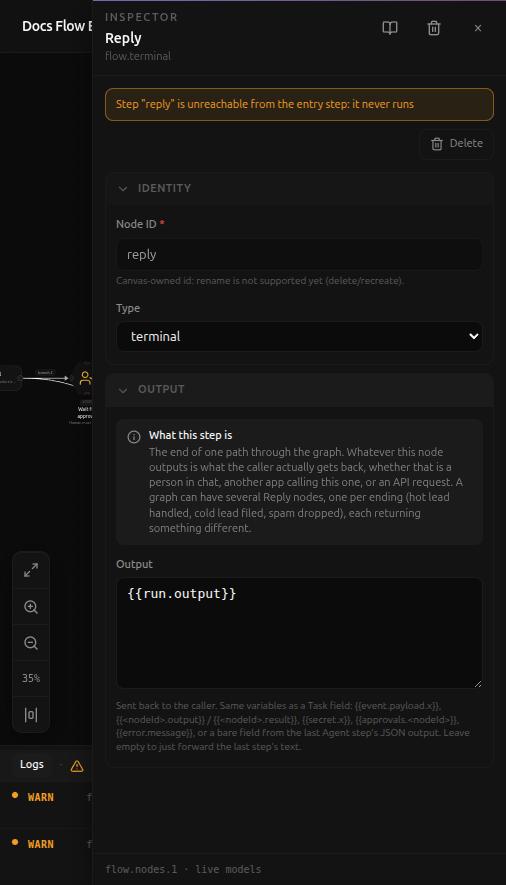Click the flow.terminal subtitle text
The image size is (506, 885).
tap(138, 56)
